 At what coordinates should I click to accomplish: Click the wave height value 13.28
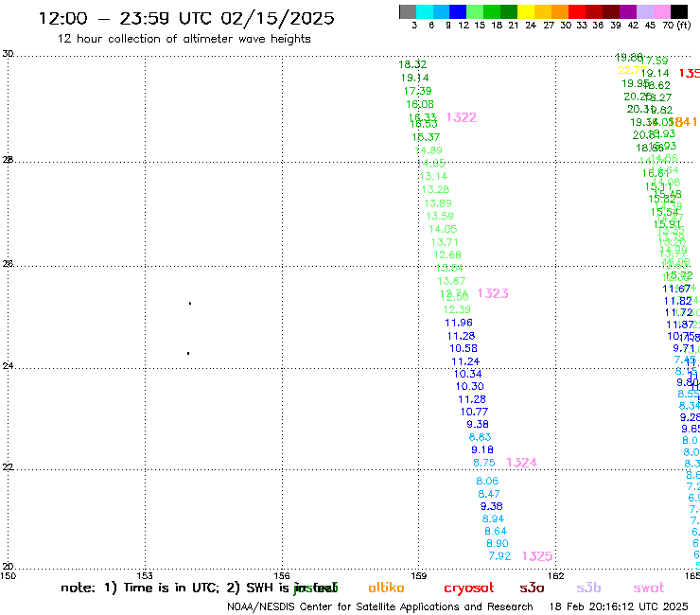pos(435,189)
